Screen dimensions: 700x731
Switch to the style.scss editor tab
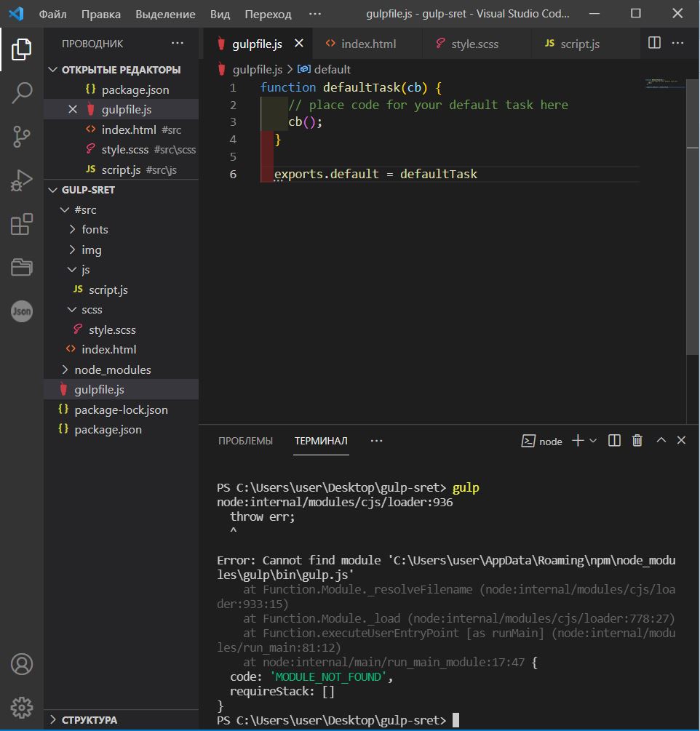[x=477, y=44]
